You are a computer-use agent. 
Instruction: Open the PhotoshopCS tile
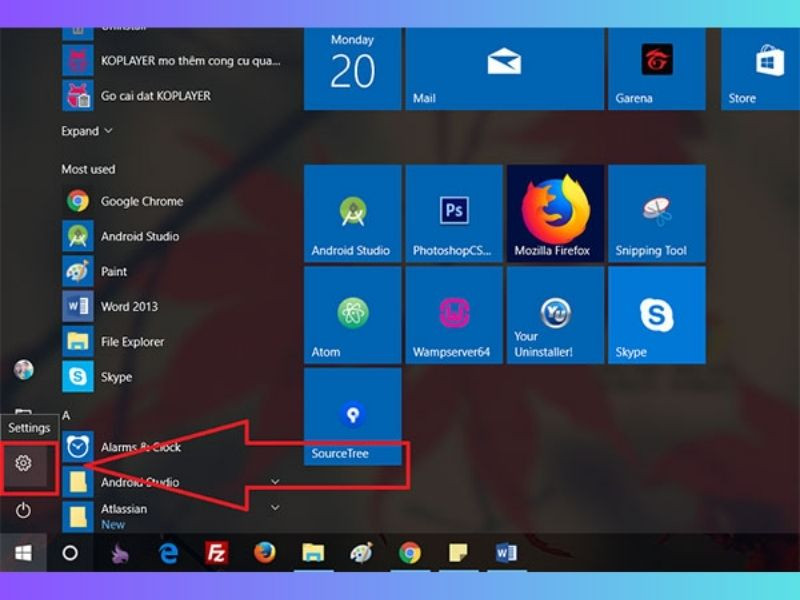pos(454,213)
